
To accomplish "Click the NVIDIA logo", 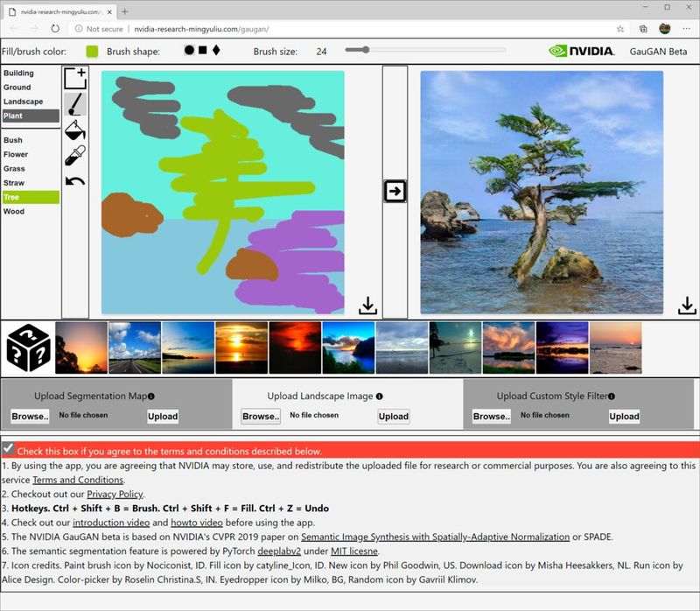I will point(582,51).
